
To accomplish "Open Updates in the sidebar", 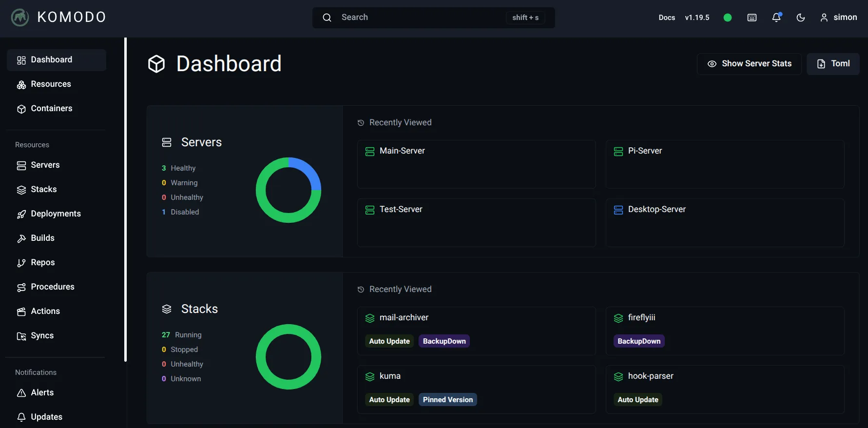I will 57,417.
